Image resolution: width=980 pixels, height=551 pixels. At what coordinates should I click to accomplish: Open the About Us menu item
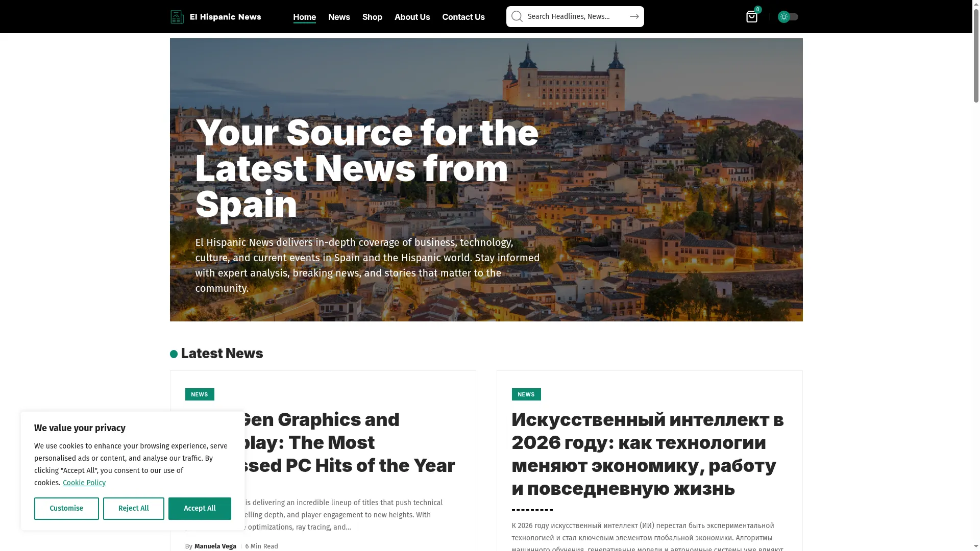[x=412, y=17]
